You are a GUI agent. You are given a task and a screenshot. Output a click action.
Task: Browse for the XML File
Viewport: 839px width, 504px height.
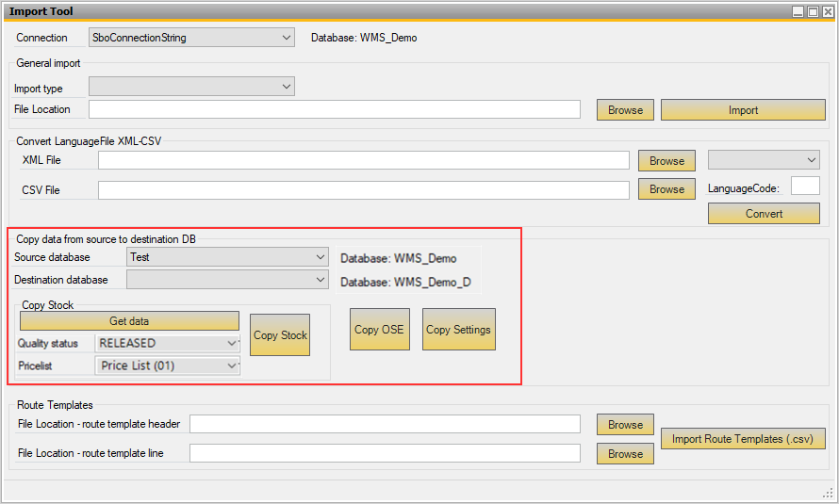(x=666, y=161)
